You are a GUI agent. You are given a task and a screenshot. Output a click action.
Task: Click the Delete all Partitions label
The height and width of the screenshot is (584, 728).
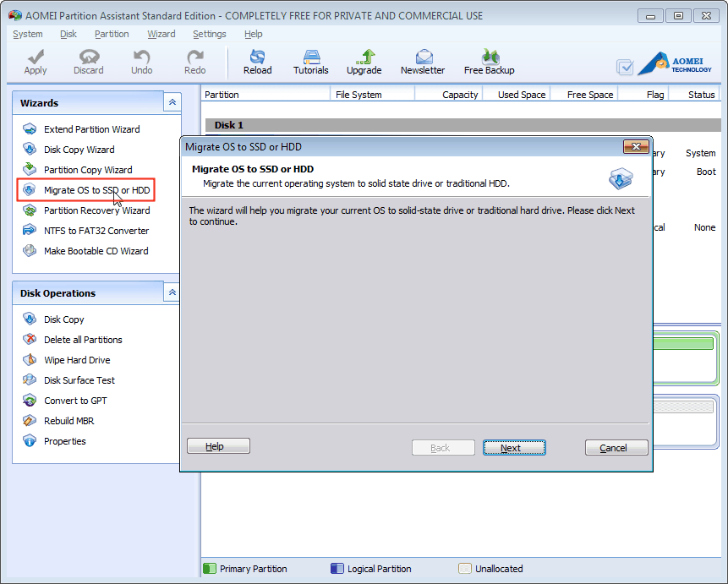83,340
